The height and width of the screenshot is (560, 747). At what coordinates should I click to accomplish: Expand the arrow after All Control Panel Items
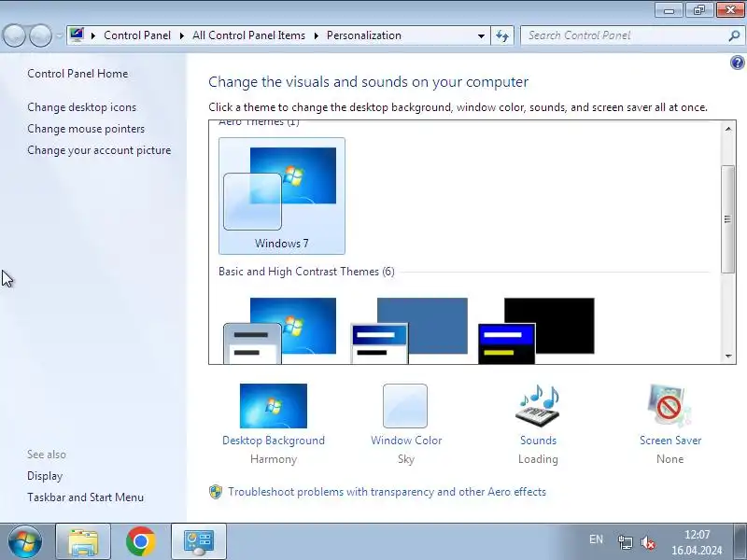pyautogui.click(x=316, y=35)
